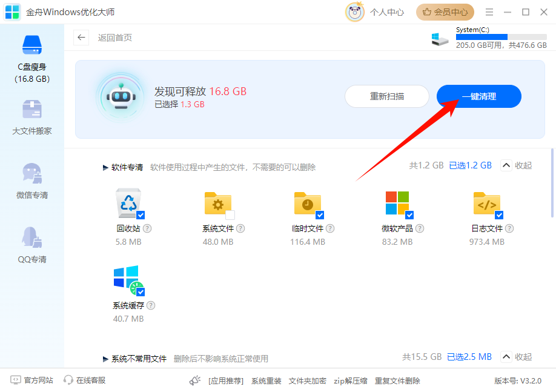Toggle the 临时文件 selection checkbox

click(x=319, y=214)
